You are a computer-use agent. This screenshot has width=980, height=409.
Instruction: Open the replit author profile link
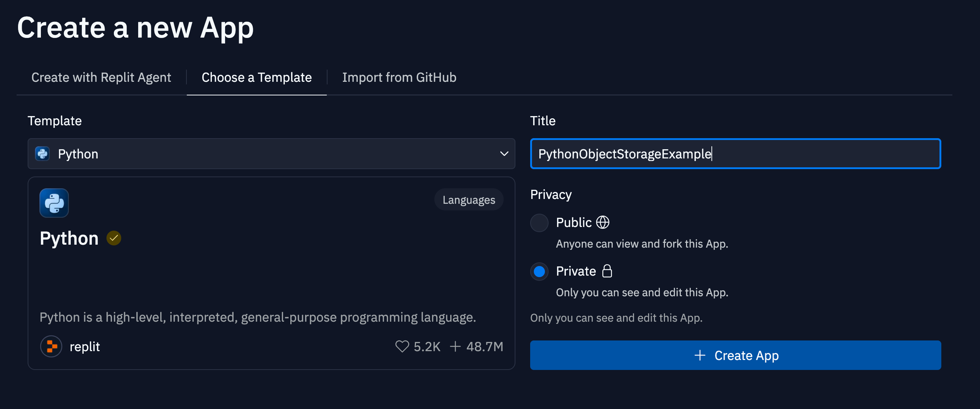(84, 346)
